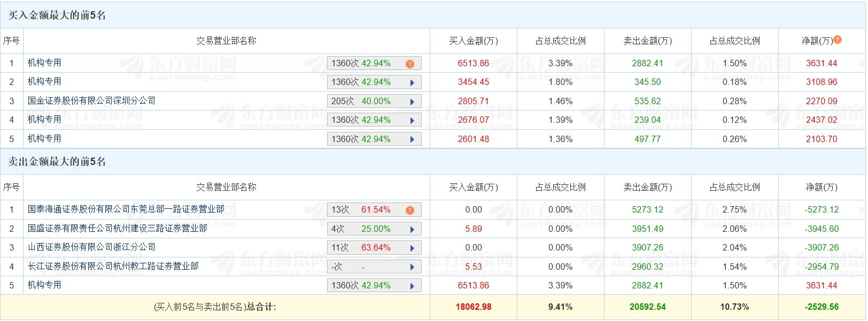This screenshot has height=321, width=868.
Task: Click arrow icon for 长江证券杭州教工路 row
Action: click(x=412, y=268)
